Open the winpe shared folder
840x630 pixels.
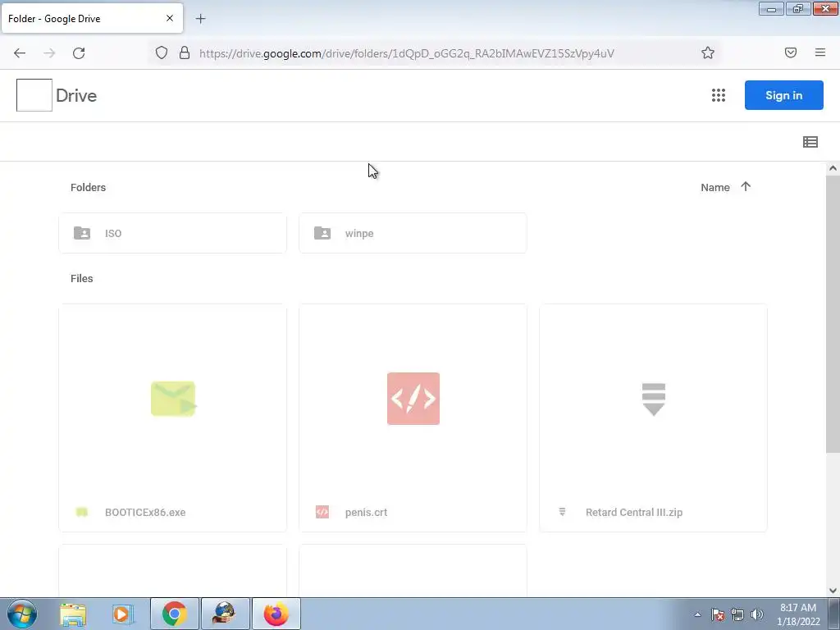click(x=413, y=233)
